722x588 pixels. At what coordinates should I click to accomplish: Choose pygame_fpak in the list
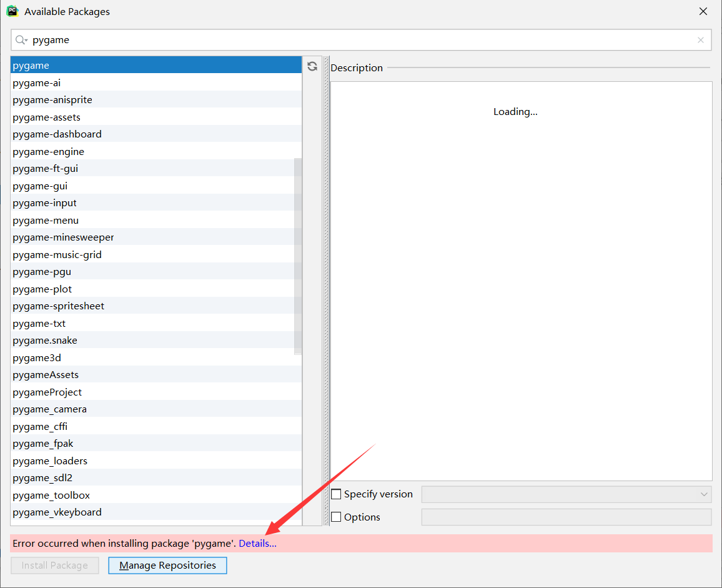click(156, 444)
